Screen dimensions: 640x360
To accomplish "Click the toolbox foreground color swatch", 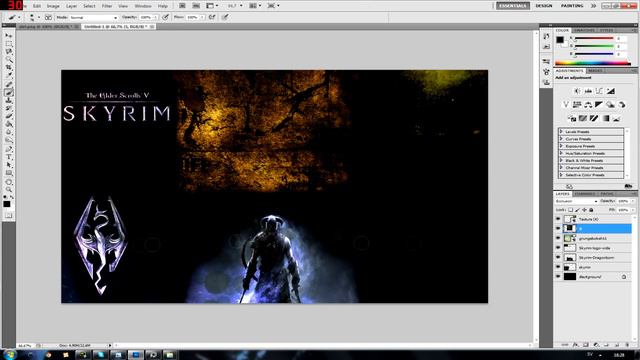I will point(7,204).
